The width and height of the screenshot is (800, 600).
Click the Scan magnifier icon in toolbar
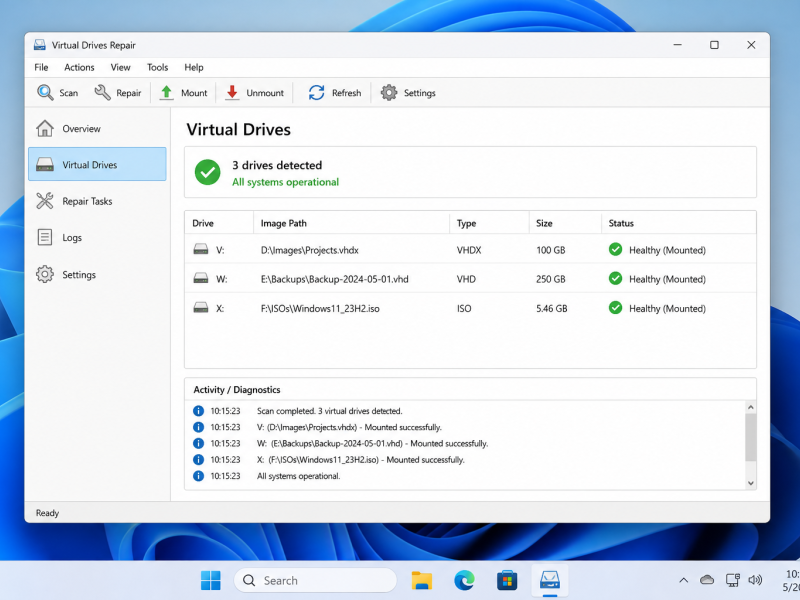tap(45, 92)
